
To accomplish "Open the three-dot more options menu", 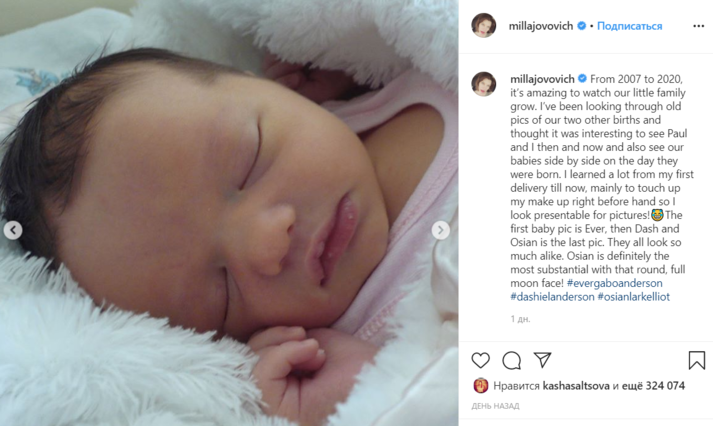I will click(698, 26).
